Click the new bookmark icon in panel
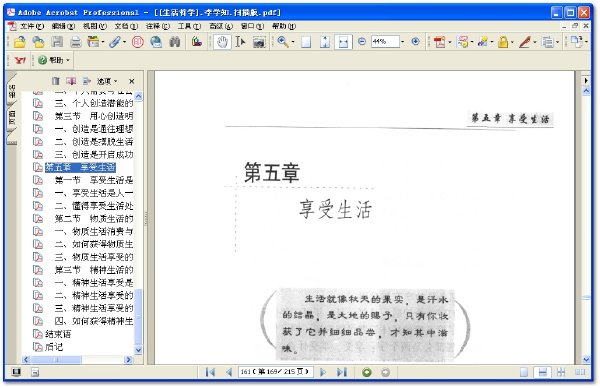The height and width of the screenshot is (388, 600). coord(71,81)
